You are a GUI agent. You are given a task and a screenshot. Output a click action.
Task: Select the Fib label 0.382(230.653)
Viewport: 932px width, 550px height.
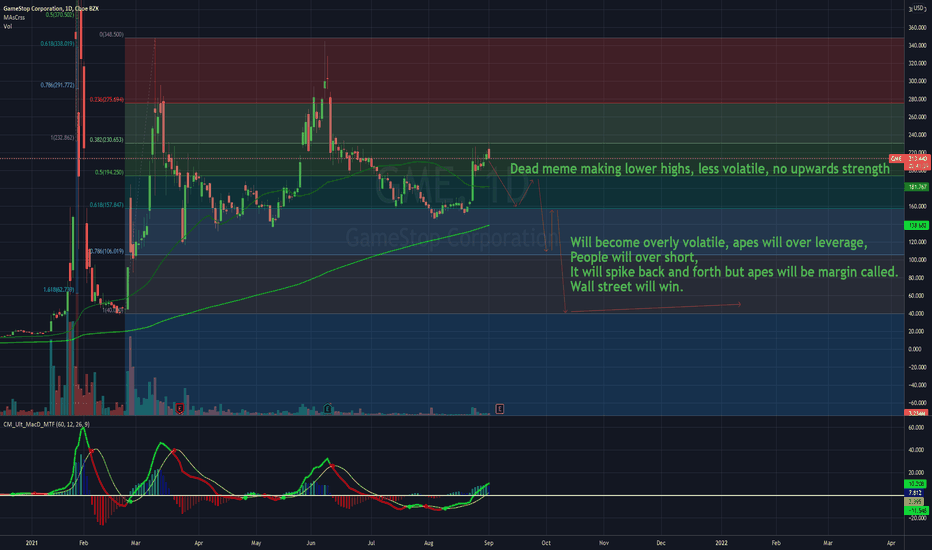click(x=106, y=140)
